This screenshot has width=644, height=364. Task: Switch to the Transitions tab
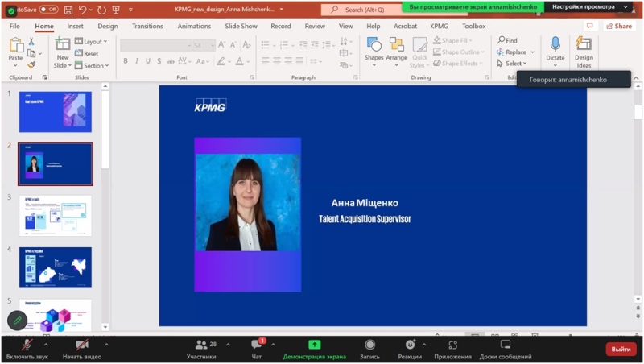(147, 26)
